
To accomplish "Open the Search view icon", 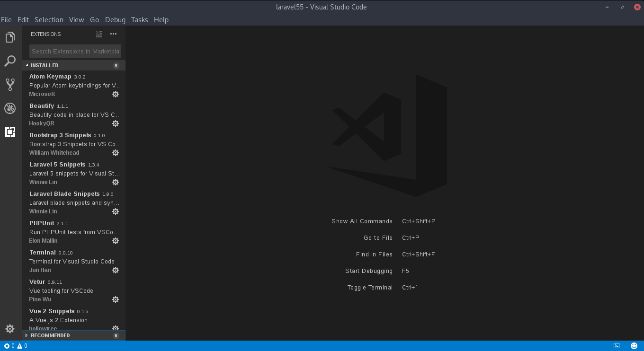I will pyautogui.click(x=10, y=61).
